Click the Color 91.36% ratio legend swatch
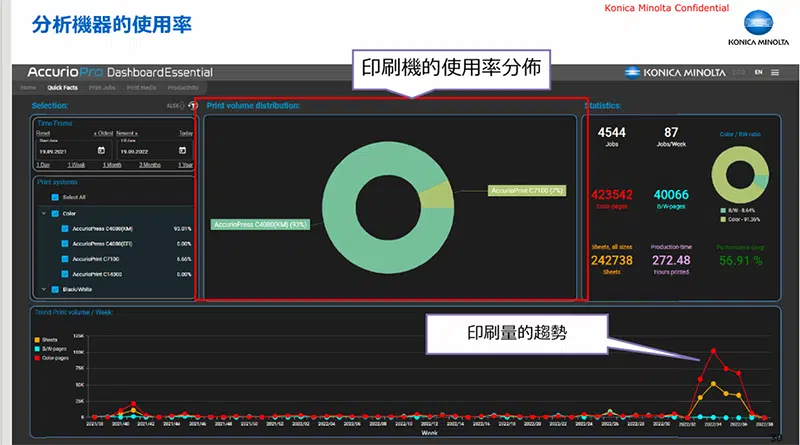 [723, 219]
